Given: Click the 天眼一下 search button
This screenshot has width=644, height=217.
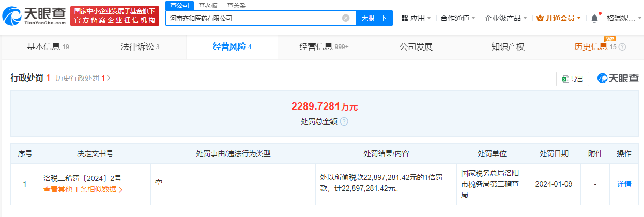Looking at the screenshot, I should point(374,18).
